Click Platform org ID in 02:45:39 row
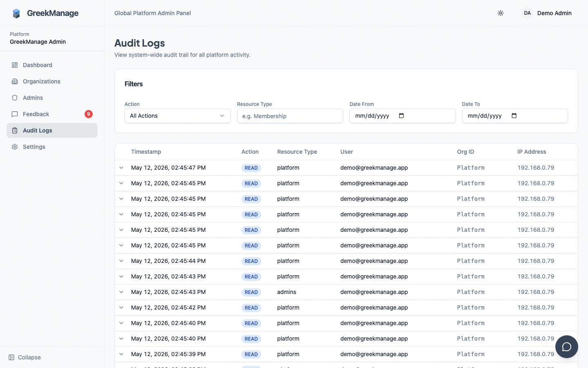This screenshot has height=368, width=588. [471, 354]
